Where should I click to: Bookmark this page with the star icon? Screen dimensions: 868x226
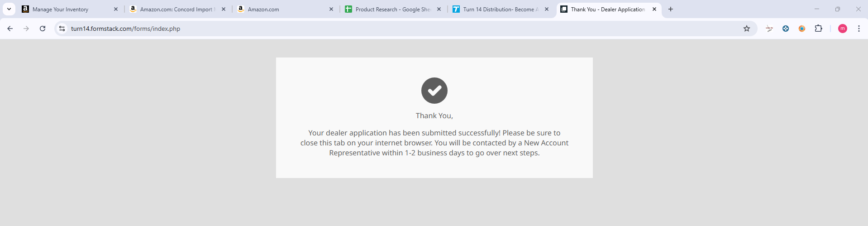point(747,29)
